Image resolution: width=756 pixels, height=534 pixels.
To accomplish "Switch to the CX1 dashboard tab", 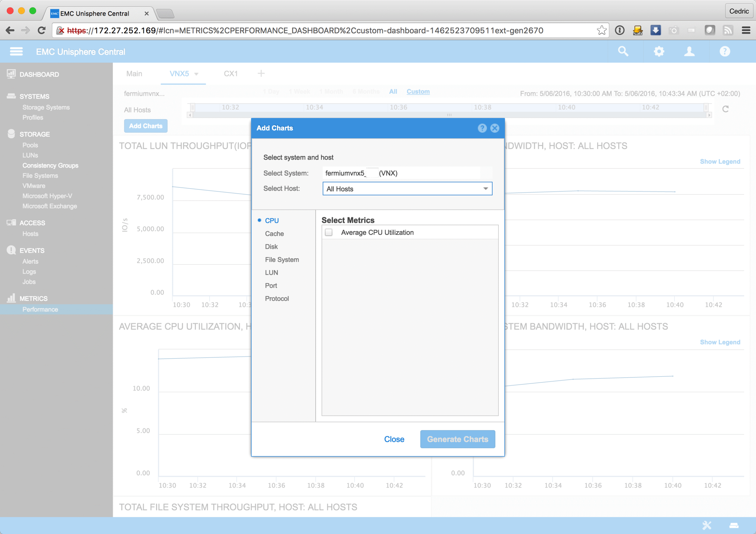I will [230, 74].
